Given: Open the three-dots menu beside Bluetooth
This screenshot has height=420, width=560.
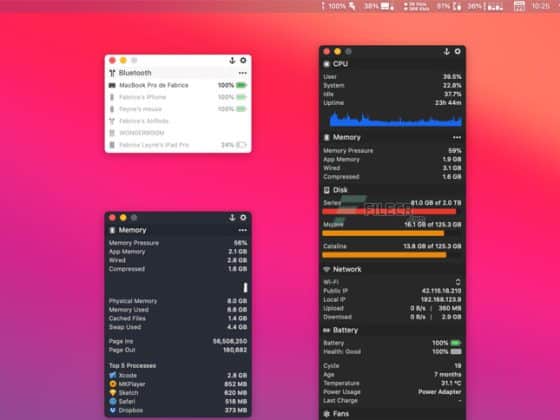Looking at the screenshot, I should coord(242,73).
